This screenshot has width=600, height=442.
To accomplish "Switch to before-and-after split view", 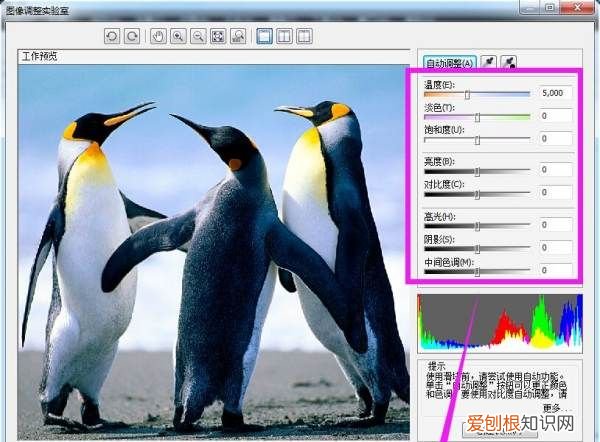I will [x=284, y=37].
